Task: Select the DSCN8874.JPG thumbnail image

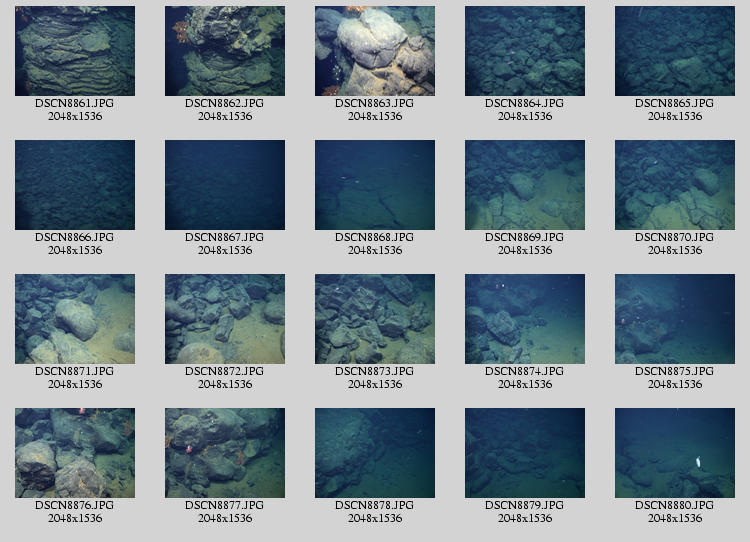Action: [x=525, y=319]
